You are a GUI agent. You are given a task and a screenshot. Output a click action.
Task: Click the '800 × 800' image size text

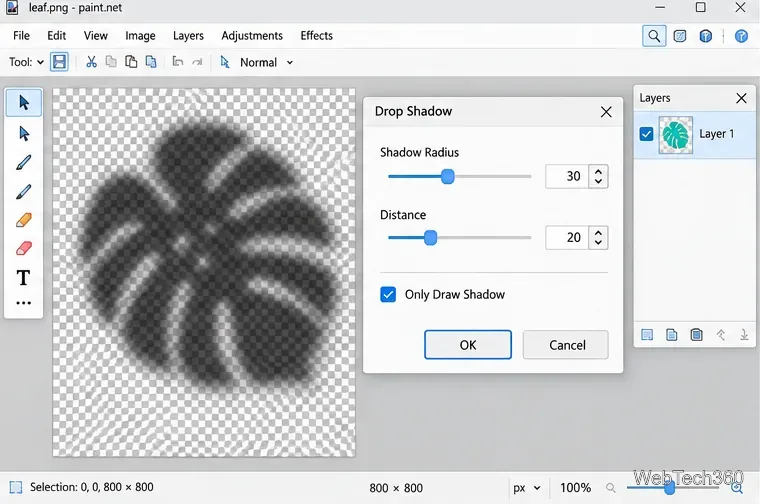click(396, 488)
